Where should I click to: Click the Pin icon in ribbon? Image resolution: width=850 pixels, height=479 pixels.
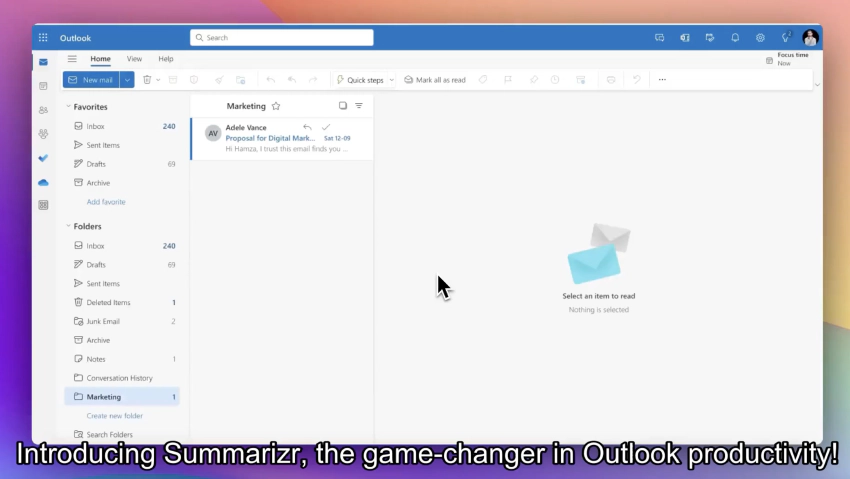(x=534, y=80)
